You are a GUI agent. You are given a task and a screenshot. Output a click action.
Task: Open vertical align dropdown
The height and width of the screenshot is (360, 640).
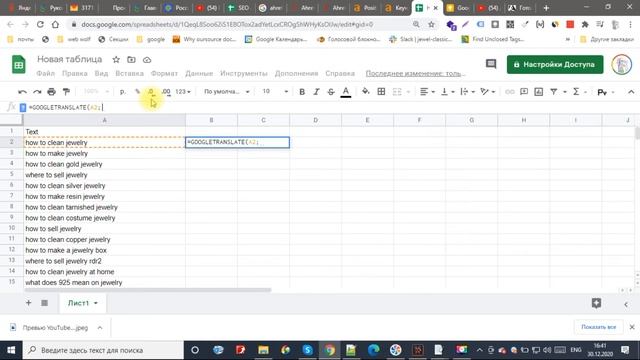pyautogui.click(x=448, y=92)
